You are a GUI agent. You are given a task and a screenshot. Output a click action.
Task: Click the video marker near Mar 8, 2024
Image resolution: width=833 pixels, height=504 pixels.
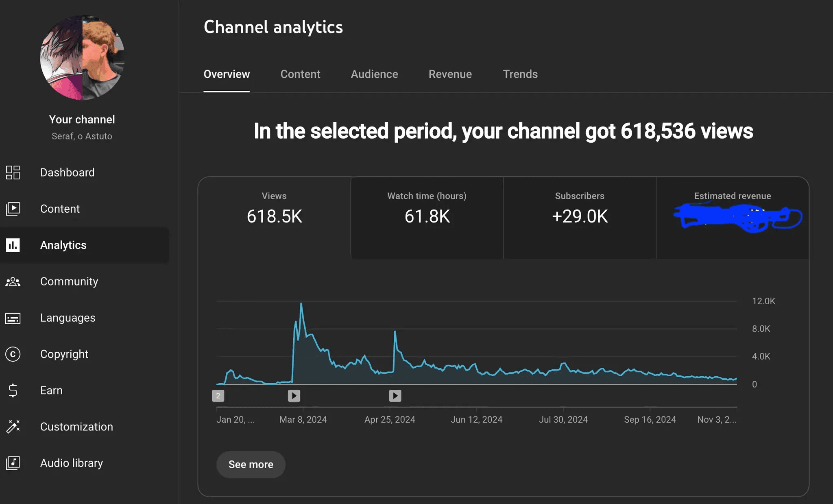294,396
